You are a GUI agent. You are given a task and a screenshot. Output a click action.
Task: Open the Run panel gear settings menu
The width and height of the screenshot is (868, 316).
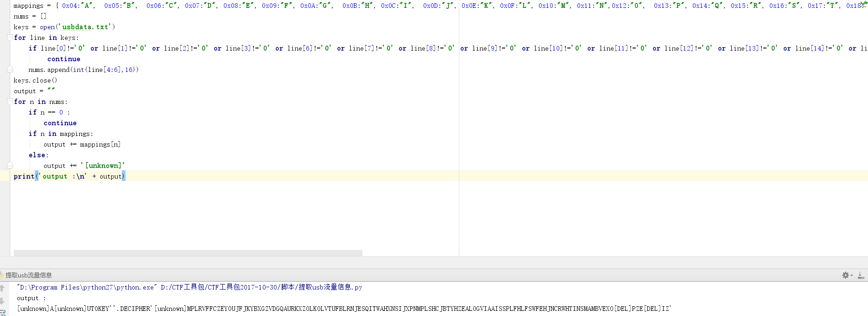(846, 275)
